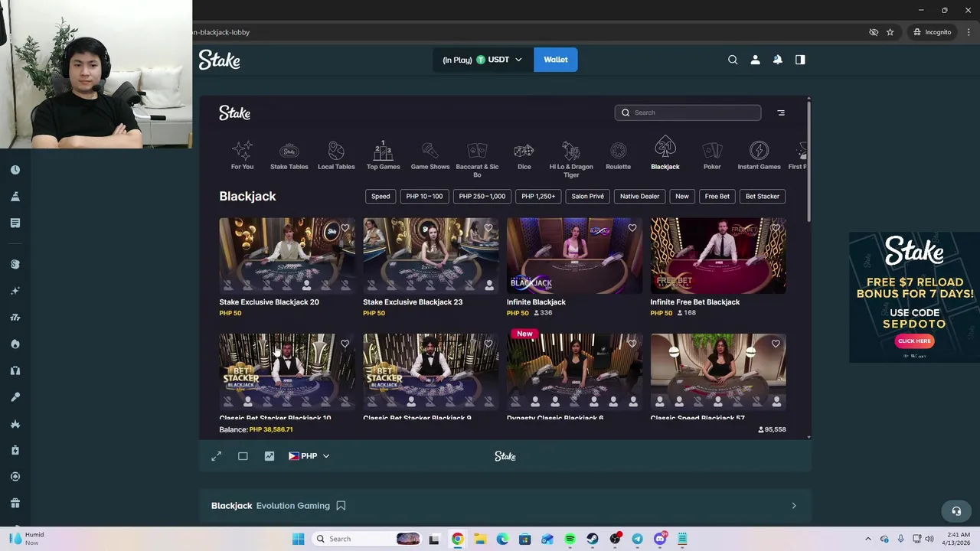Image resolution: width=980 pixels, height=551 pixels.
Task: Toggle theatre mode rectangle icon
Action: [x=243, y=456]
